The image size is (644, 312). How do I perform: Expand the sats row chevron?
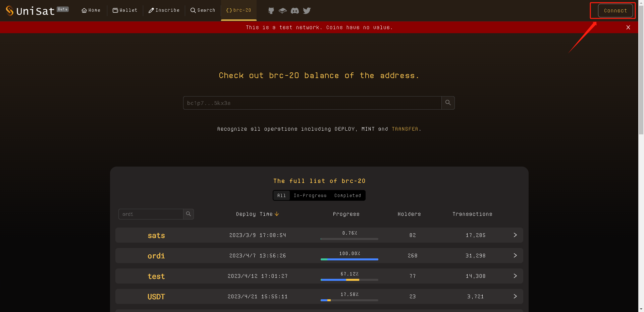tap(515, 235)
